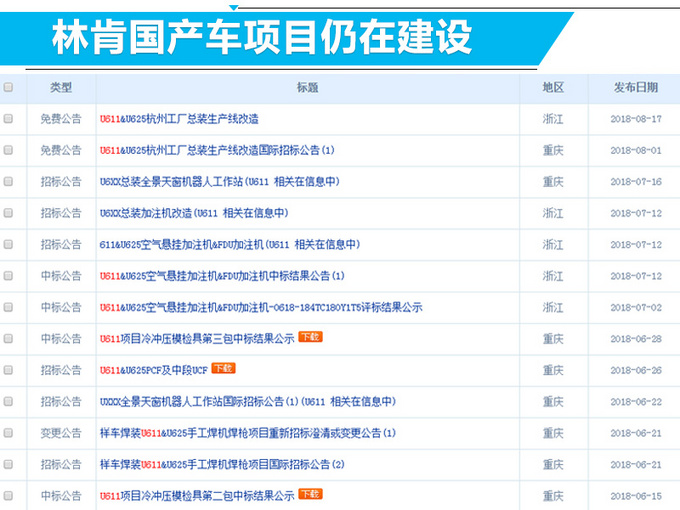This screenshot has height=510, width=680.
Task: Tick the select-all checkbox in table header
Action: (x=8, y=87)
